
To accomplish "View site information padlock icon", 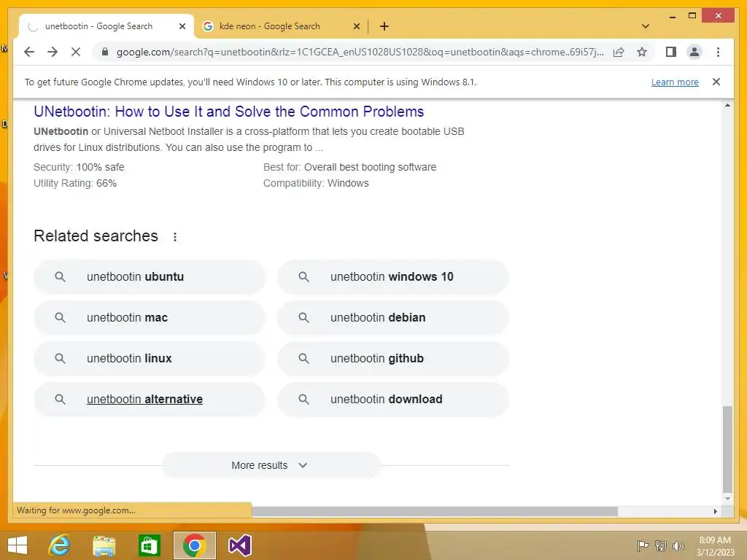I will pyautogui.click(x=105, y=52).
